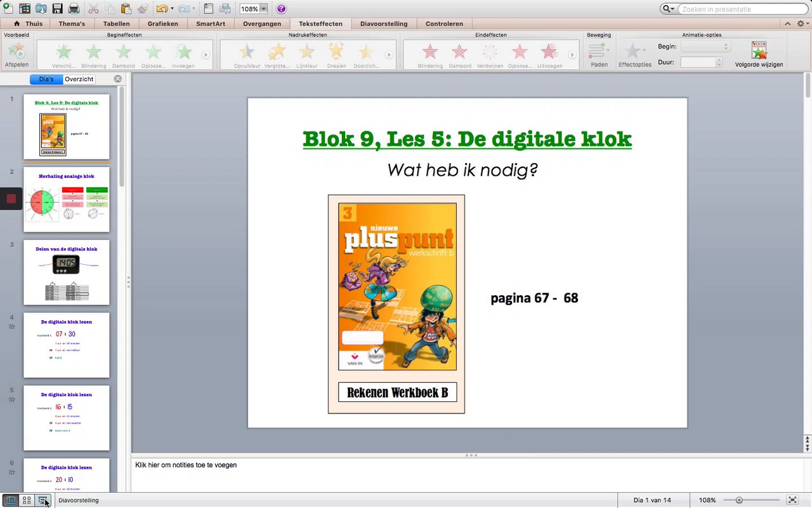Click the Zoeken in presentatie search field

[x=742, y=9]
